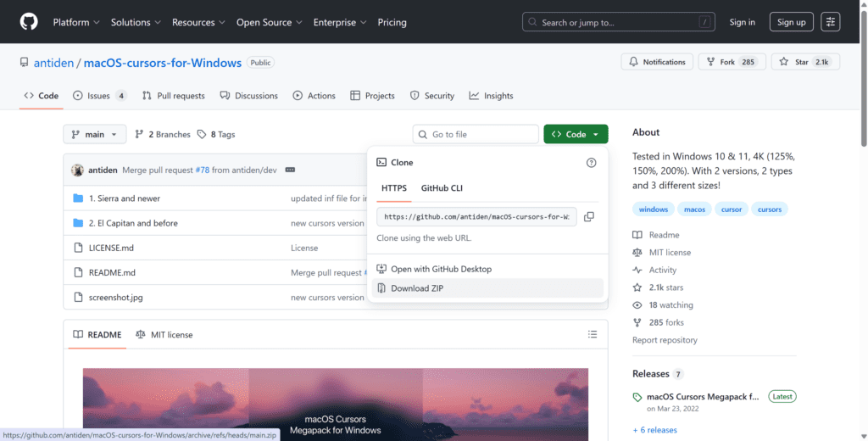868x441 pixels.
Task: Open the Sierra and newer folder
Action: click(125, 198)
